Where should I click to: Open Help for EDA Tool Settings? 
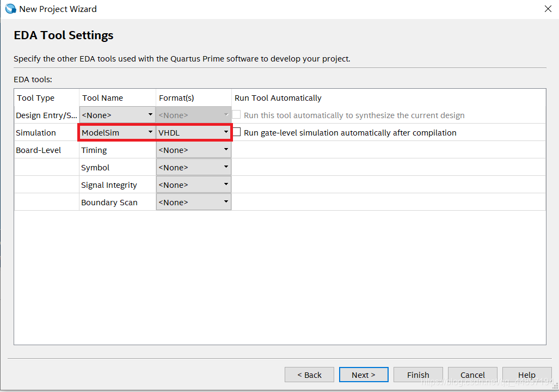(527, 375)
